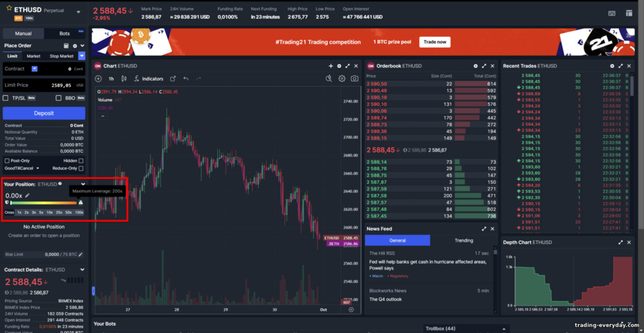Open Recent Trades settings gear
The width and height of the screenshot is (644, 333).
[x=612, y=66]
